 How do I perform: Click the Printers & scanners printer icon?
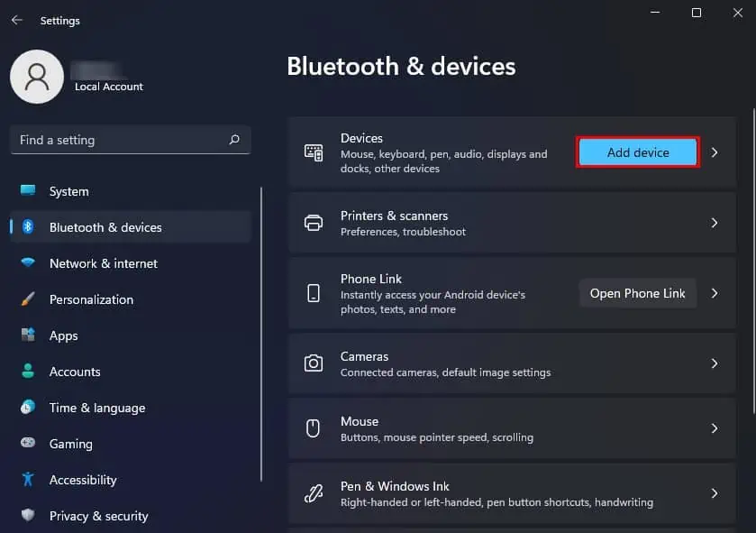314,223
